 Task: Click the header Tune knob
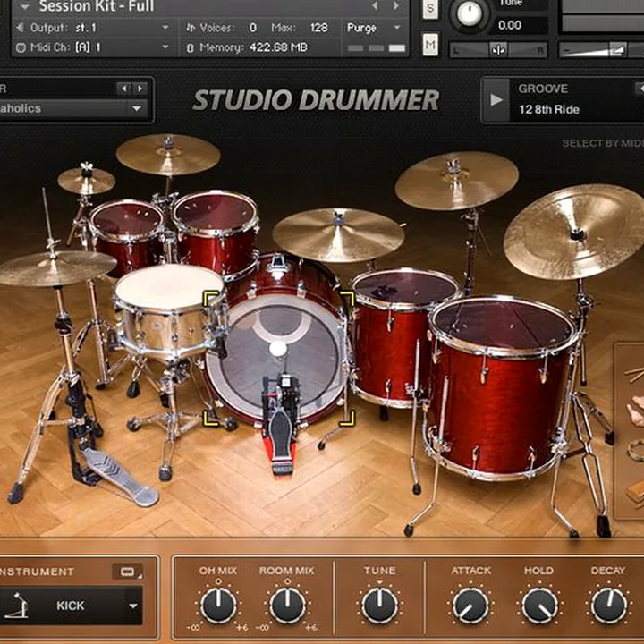[x=469, y=13]
